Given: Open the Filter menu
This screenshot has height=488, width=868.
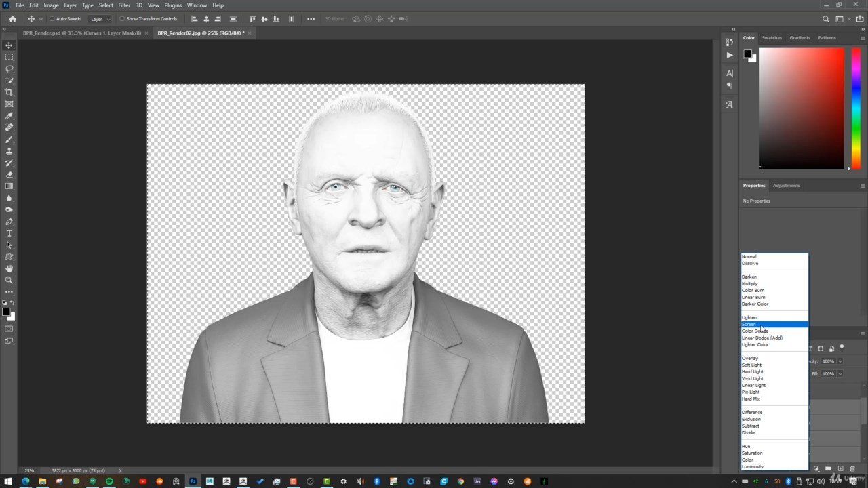Looking at the screenshot, I should click(124, 5).
